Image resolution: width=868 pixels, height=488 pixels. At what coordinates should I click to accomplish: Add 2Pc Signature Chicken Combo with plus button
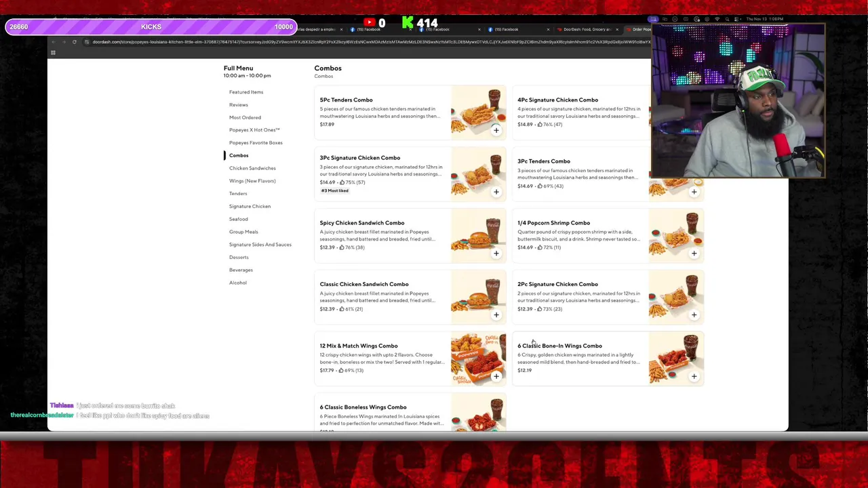(694, 314)
